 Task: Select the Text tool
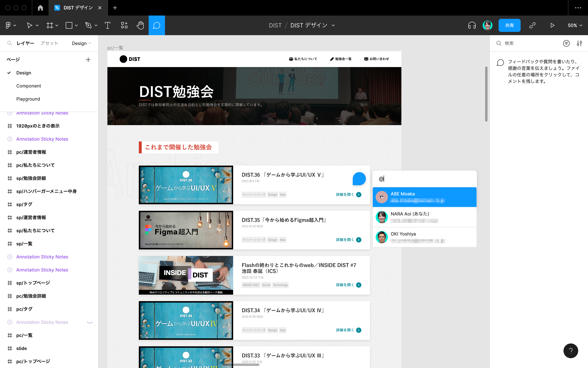pyautogui.click(x=107, y=25)
